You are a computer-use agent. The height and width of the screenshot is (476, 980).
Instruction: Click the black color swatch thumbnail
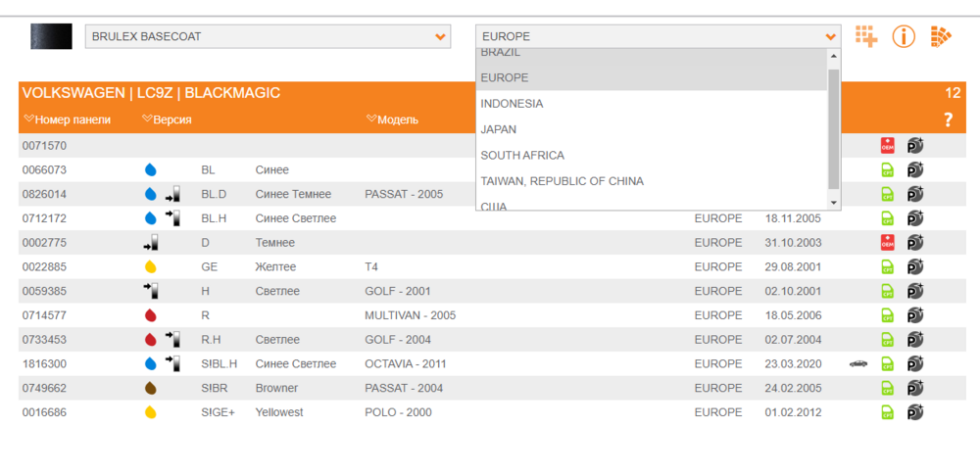coord(51,36)
